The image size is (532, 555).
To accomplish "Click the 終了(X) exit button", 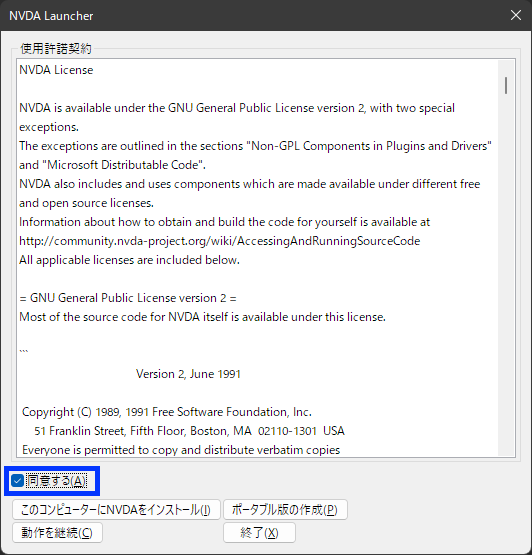I will point(259,532).
